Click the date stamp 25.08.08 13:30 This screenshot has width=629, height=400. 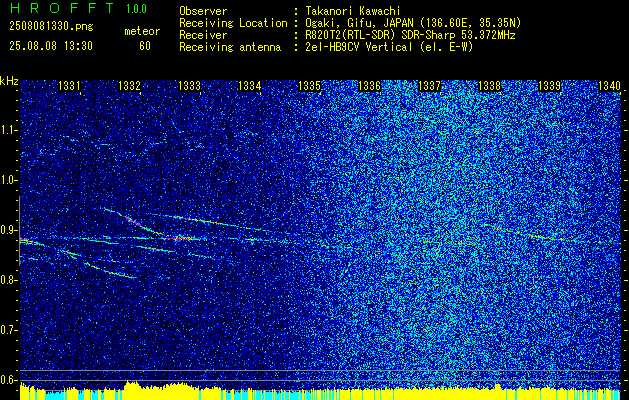51,46
